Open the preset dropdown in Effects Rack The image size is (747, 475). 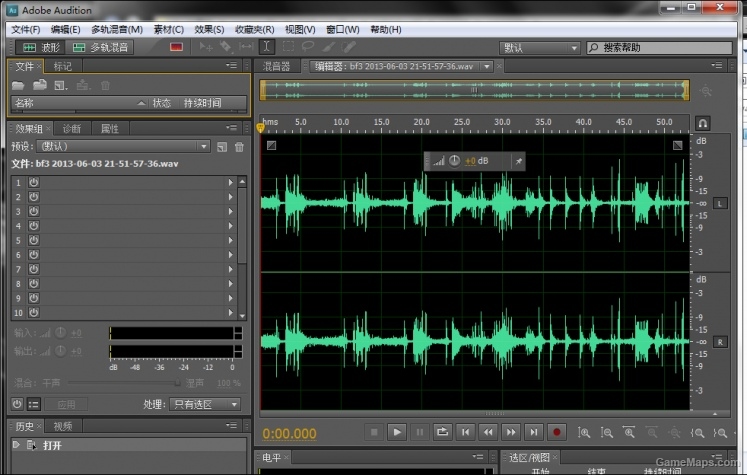coord(123,146)
